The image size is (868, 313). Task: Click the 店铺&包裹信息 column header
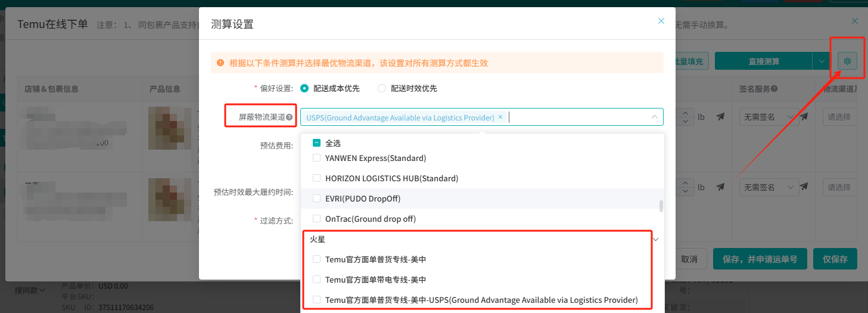tap(51, 89)
